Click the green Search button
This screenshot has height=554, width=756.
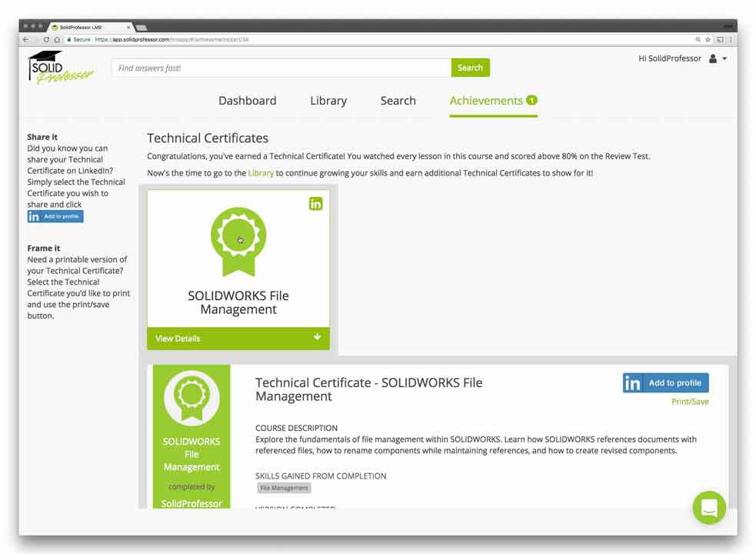pyautogui.click(x=470, y=68)
